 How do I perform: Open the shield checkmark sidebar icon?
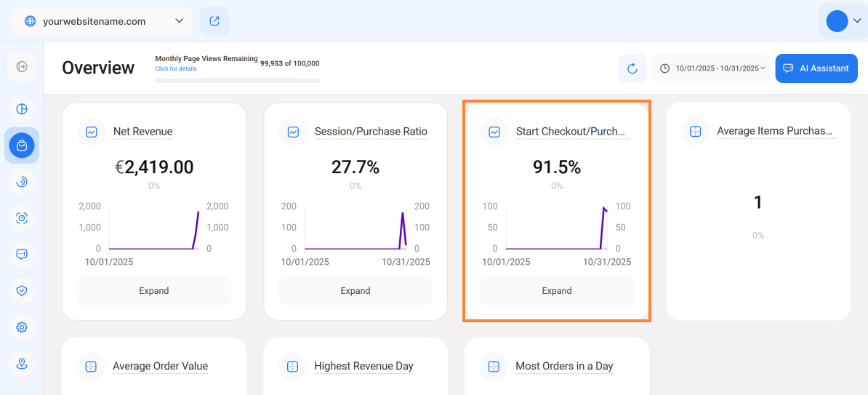click(x=22, y=290)
